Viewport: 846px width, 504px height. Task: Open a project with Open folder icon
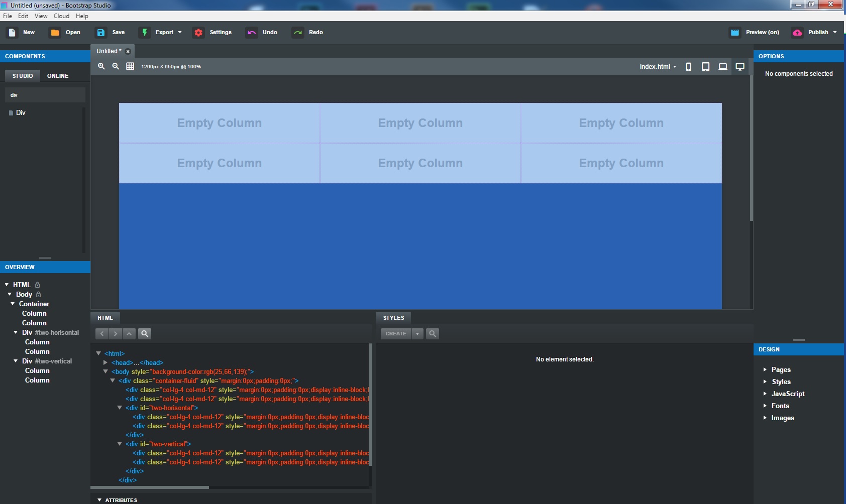[x=55, y=32]
